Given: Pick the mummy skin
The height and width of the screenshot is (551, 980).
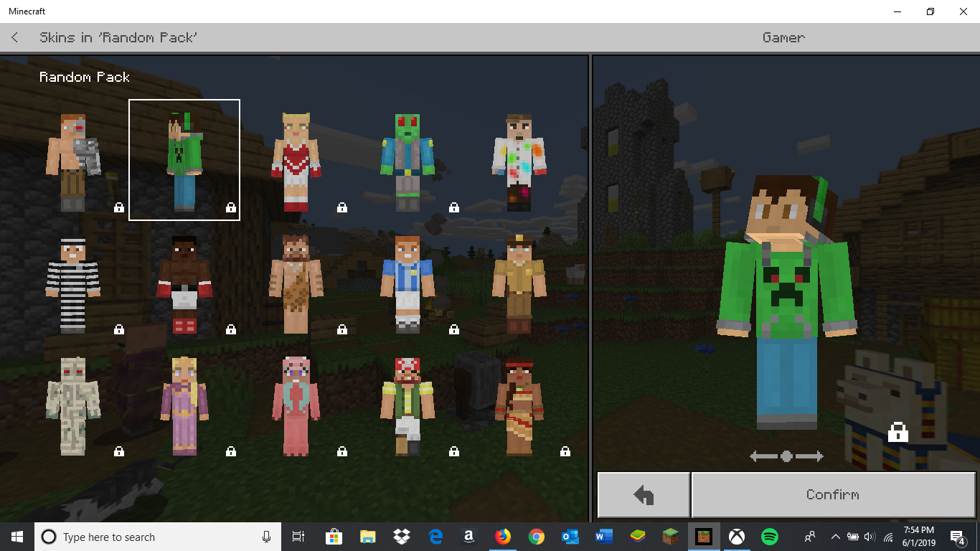Looking at the screenshot, I should 72,406.
